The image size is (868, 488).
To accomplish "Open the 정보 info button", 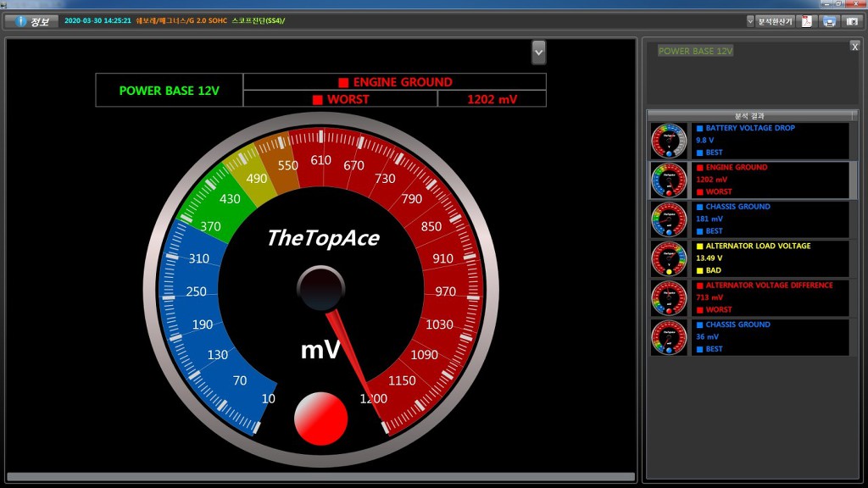I will [31, 21].
